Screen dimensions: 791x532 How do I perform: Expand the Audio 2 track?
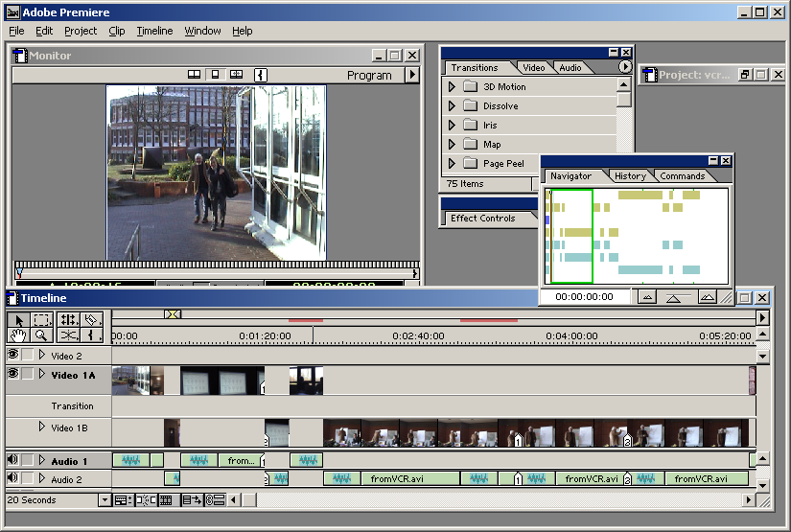tap(42, 478)
